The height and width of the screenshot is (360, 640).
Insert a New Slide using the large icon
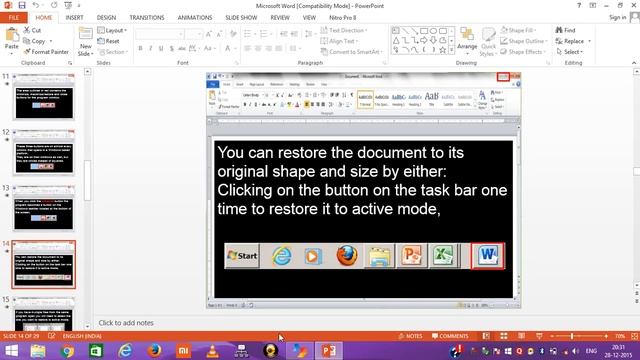tap(85, 33)
